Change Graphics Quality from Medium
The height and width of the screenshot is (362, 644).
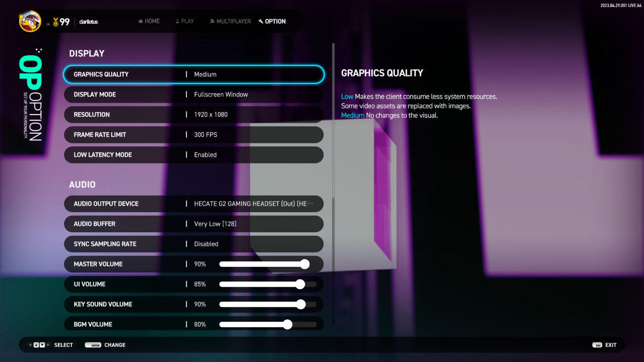[194, 74]
